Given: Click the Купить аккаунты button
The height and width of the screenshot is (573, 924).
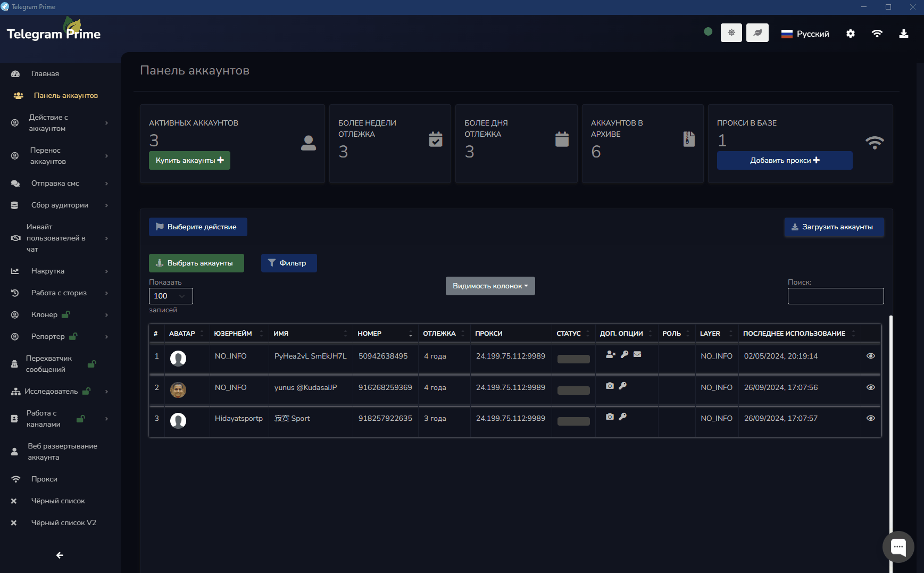Looking at the screenshot, I should click(x=189, y=160).
